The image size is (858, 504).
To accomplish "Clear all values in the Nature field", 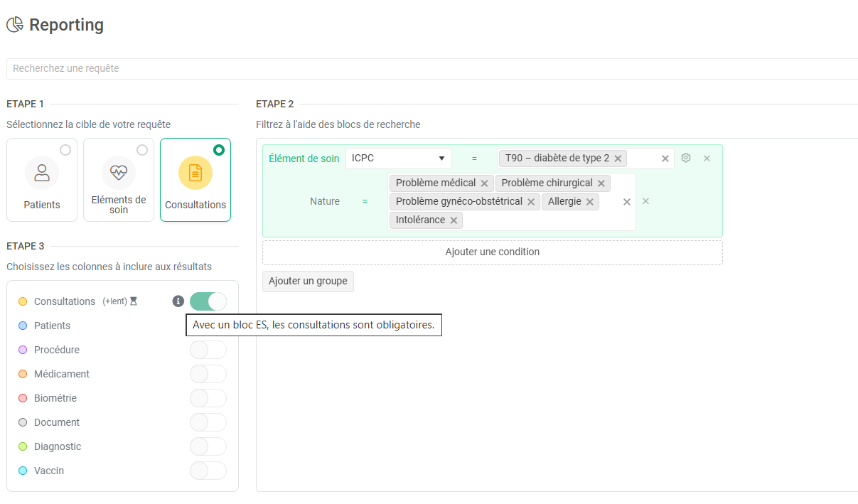I will tap(627, 202).
